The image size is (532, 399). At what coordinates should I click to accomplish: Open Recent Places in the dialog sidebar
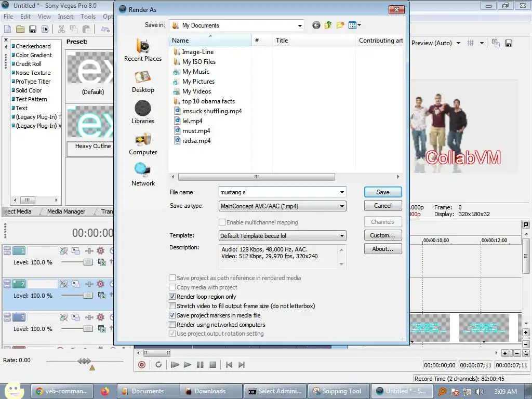pyautogui.click(x=143, y=50)
